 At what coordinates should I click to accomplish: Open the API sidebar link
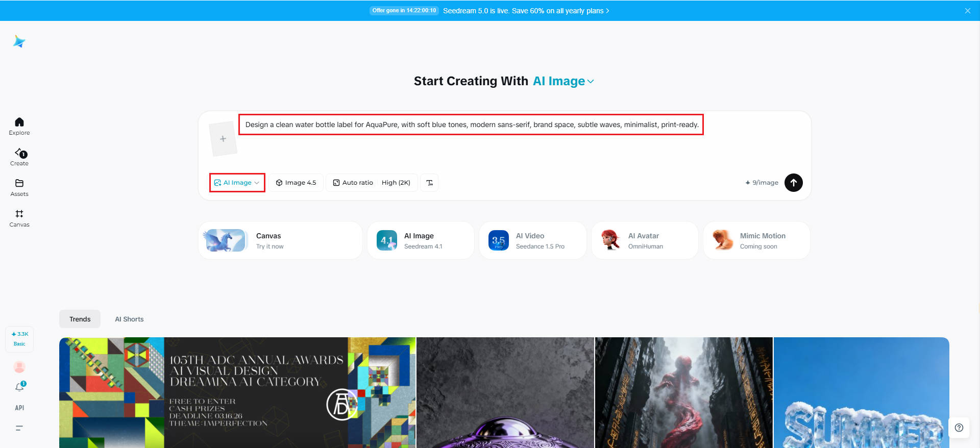pos(19,408)
